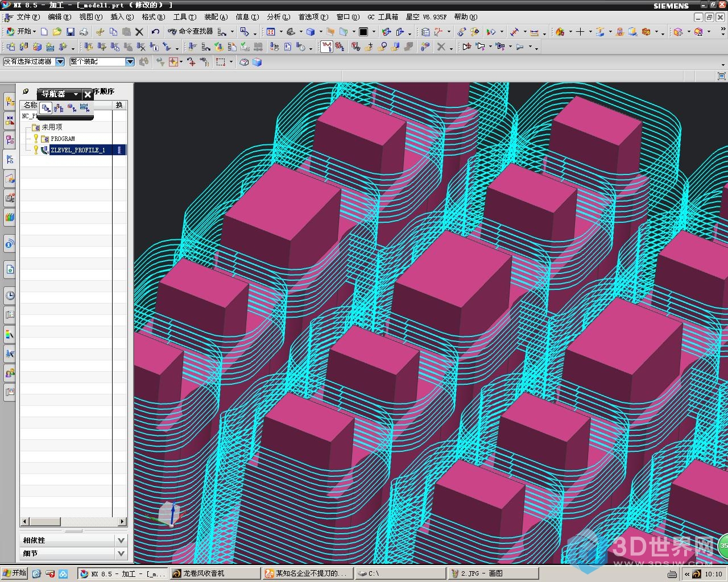The height and width of the screenshot is (582, 728).
Task: Open the 分析(L) menu
Action: [279, 17]
